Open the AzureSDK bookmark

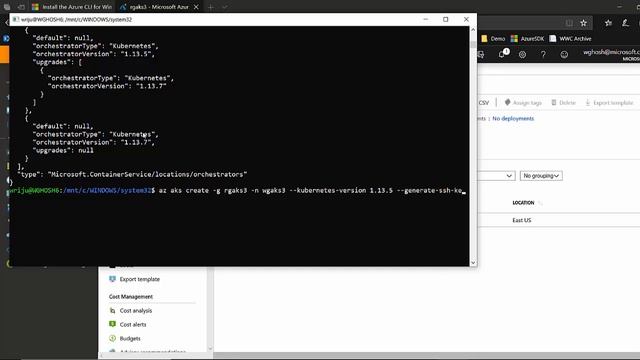click(x=527, y=38)
